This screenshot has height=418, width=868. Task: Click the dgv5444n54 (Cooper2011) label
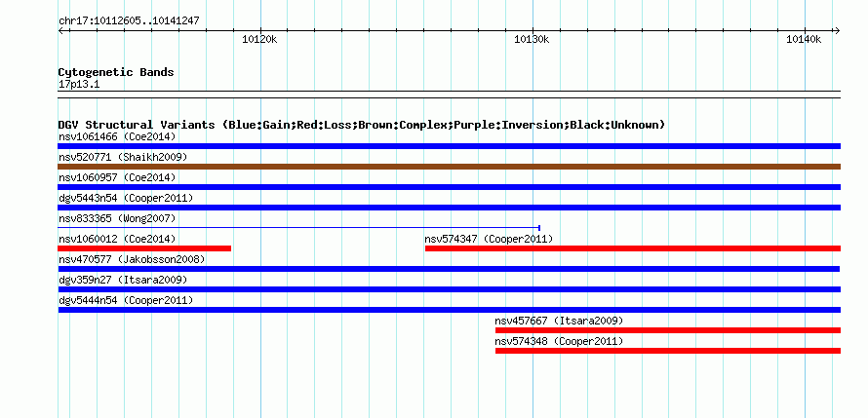(126, 300)
